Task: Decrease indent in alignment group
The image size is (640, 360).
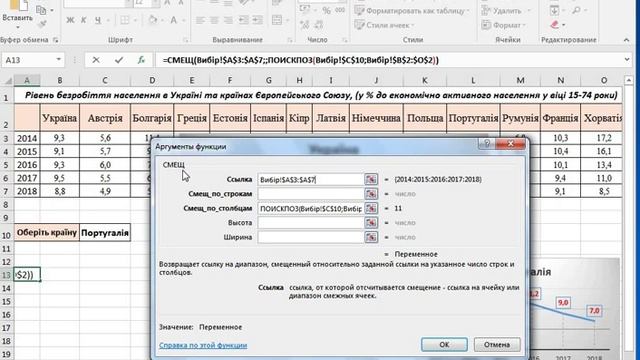Action: tap(243, 20)
